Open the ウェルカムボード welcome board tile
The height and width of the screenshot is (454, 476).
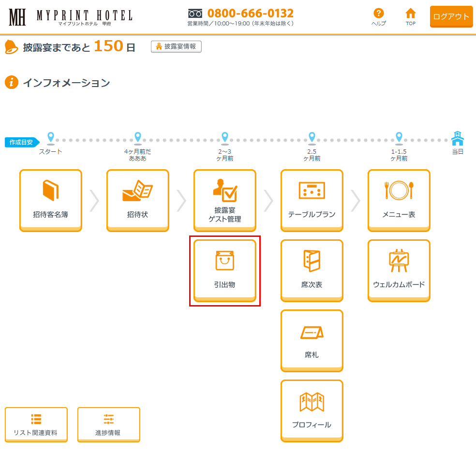coord(399,270)
